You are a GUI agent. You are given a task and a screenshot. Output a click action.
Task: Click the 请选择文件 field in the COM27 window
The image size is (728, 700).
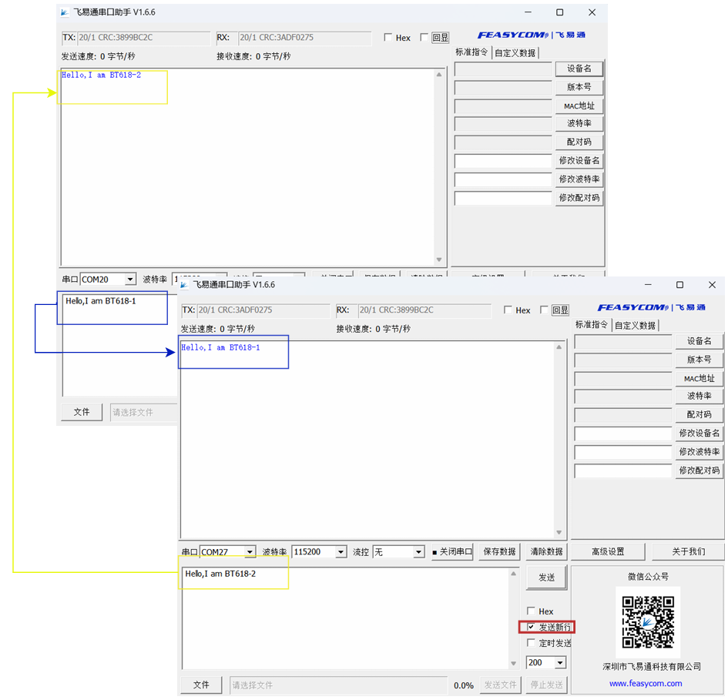point(337,685)
